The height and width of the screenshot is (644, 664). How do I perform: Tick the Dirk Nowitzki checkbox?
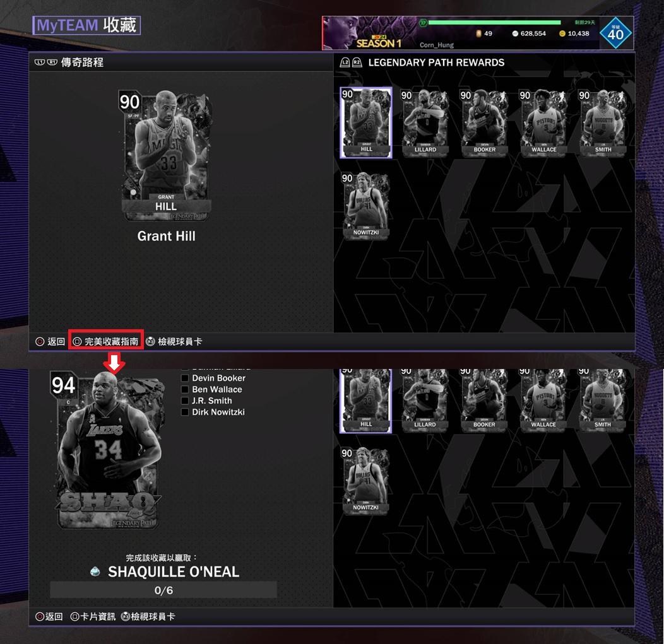point(185,412)
